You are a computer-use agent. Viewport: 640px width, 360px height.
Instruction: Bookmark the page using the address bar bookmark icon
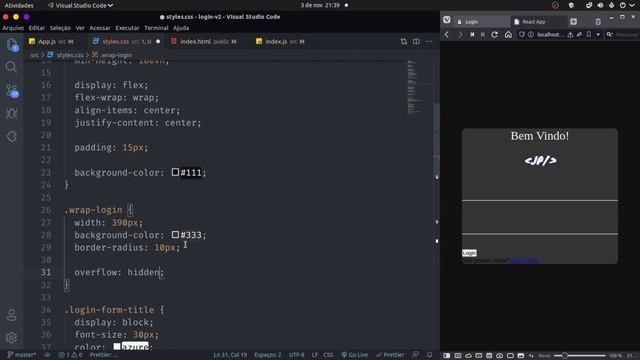[589, 35]
